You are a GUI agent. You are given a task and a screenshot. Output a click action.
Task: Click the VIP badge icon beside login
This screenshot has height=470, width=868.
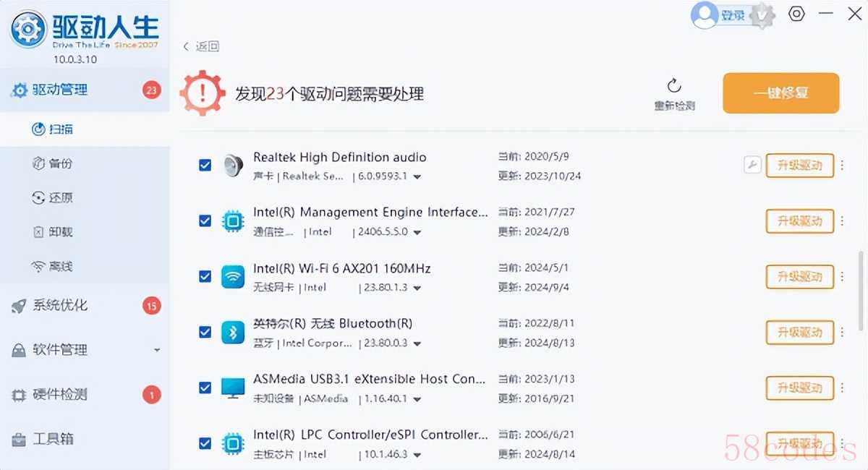point(762,15)
